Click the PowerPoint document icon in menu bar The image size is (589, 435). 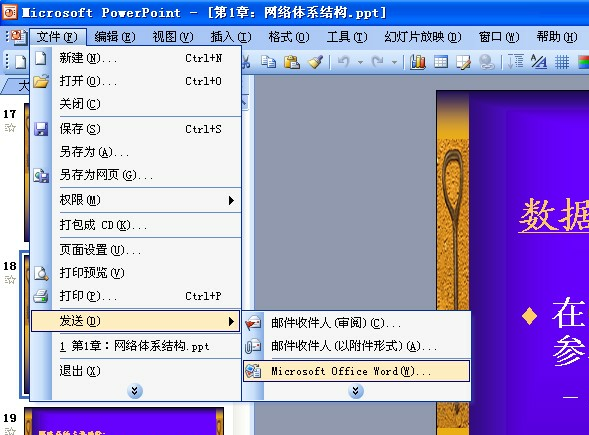tap(18, 37)
